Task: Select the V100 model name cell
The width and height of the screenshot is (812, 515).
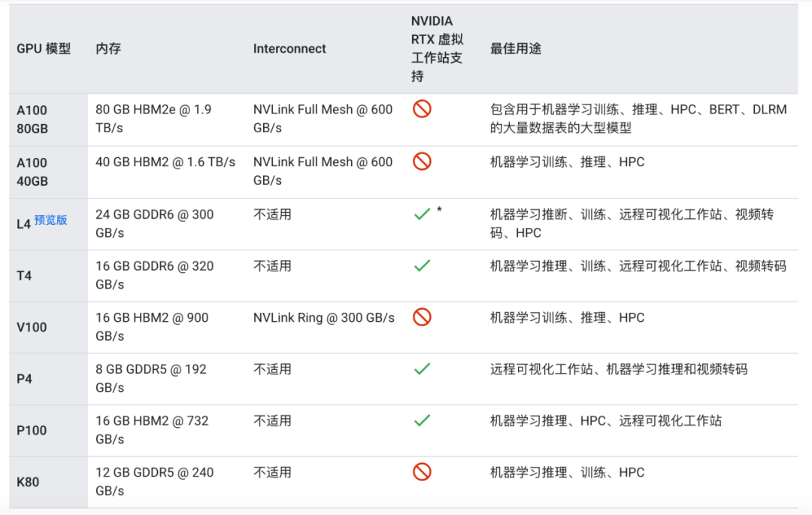Action: pyautogui.click(x=32, y=327)
